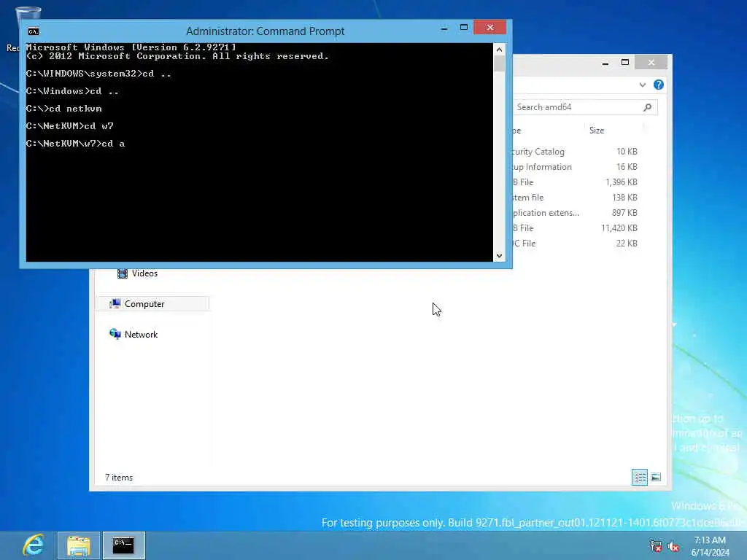
Task: Select the 11,420 KB file row
Action: (576, 227)
